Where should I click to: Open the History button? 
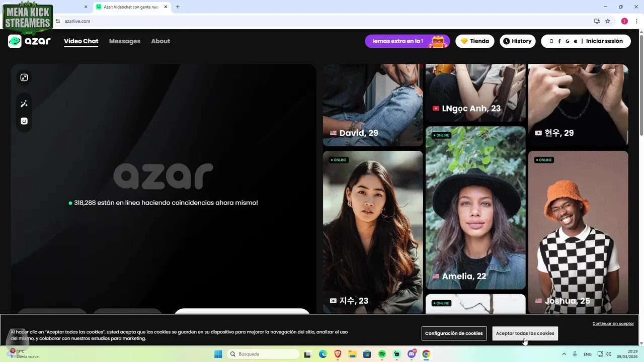point(518,41)
